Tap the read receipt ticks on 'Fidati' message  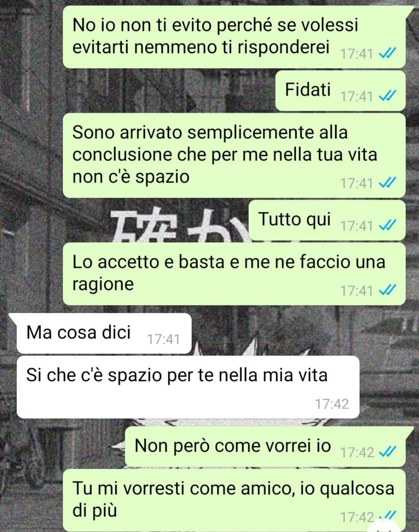[x=387, y=96]
